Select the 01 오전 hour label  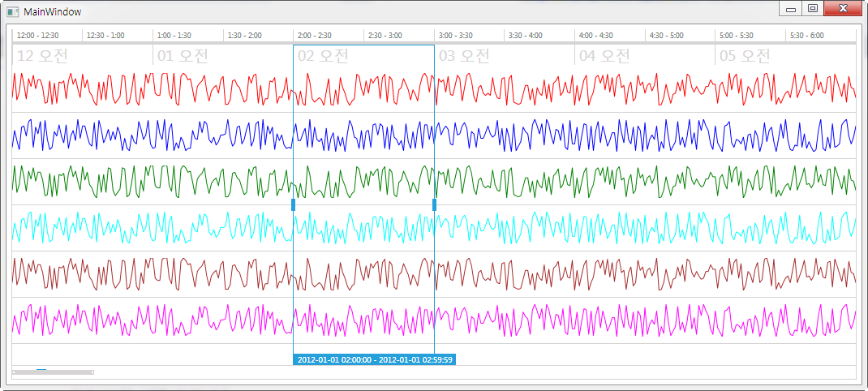[x=183, y=56]
